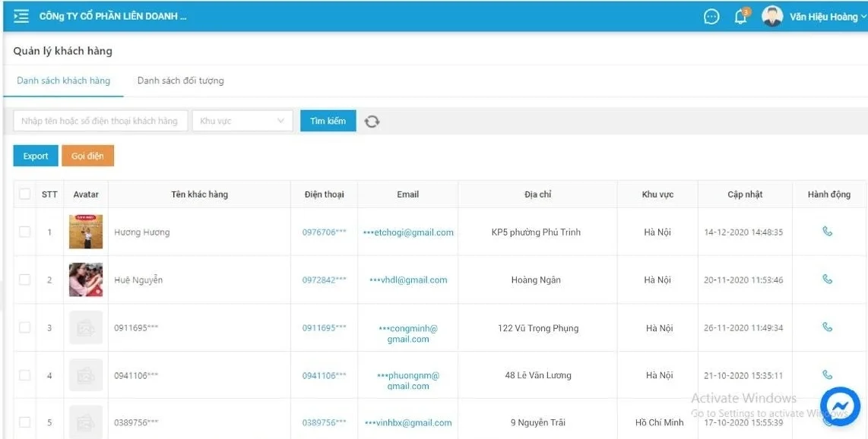Image resolution: width=868 pixels, height=439 pixels.
Task: Expand the Khu vực dropdown filter
Action: pyautogui.click(x=242, y=121)
